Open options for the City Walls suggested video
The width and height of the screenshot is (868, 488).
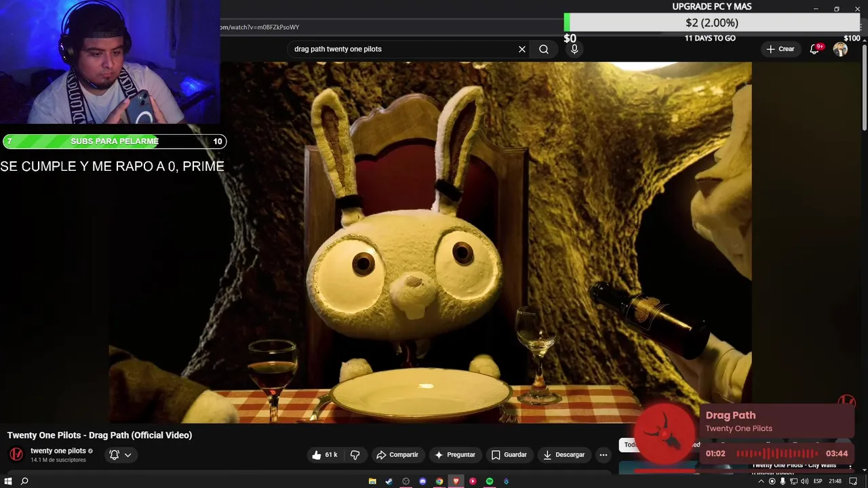tap(850, 466)
